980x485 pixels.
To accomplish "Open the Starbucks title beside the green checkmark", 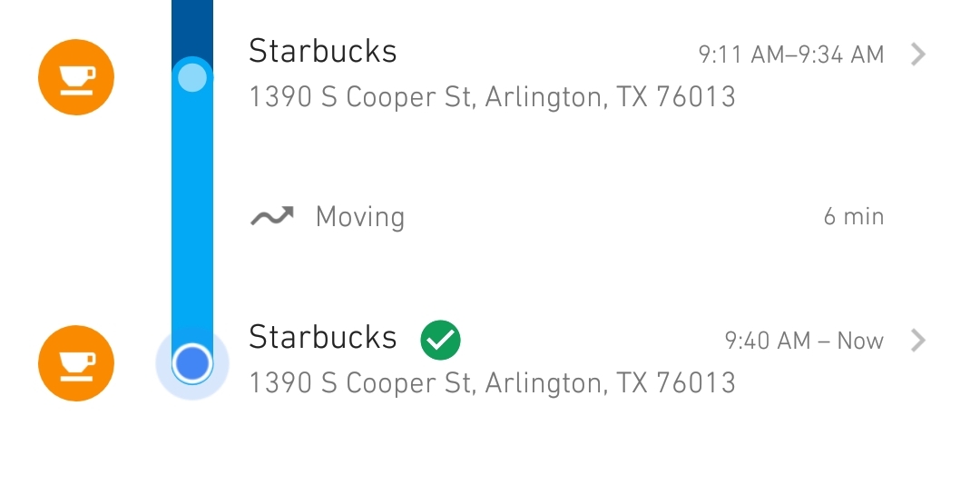I will point(323,337).
